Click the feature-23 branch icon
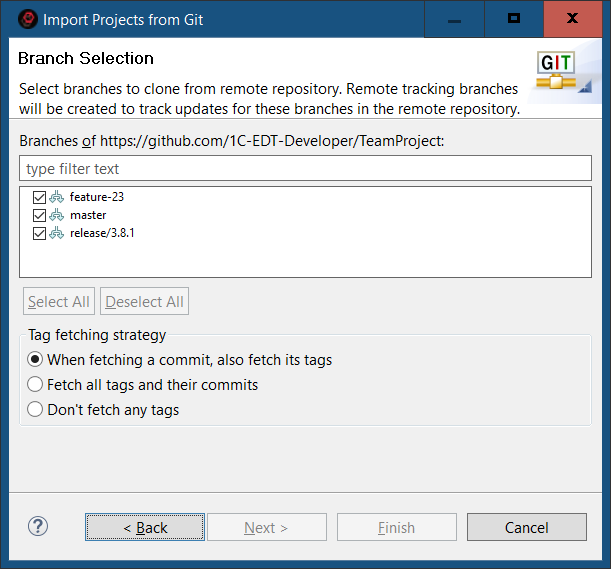611x569 pixels. [57, 197]
